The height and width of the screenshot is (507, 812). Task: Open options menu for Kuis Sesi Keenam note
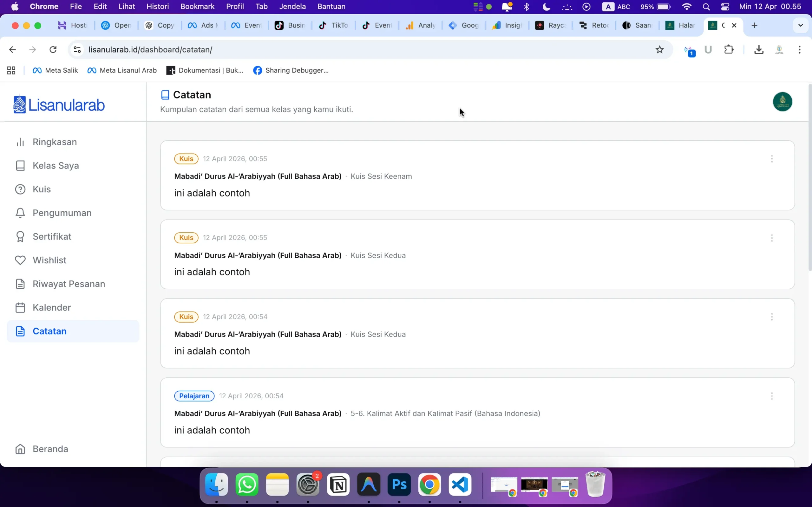[771, 159]
